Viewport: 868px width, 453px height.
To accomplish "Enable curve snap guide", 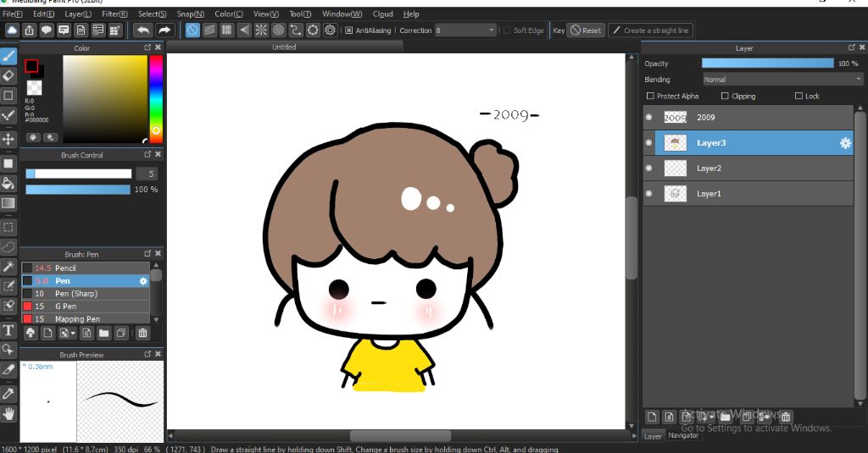I will (x=296, y=30).
